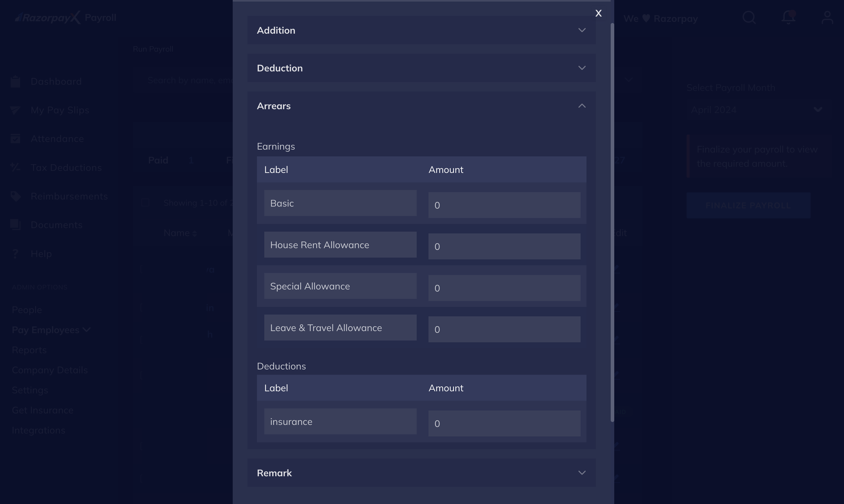
Task: Open Get Insurance link
Action: pyautogui.click(x=43, y=410)
